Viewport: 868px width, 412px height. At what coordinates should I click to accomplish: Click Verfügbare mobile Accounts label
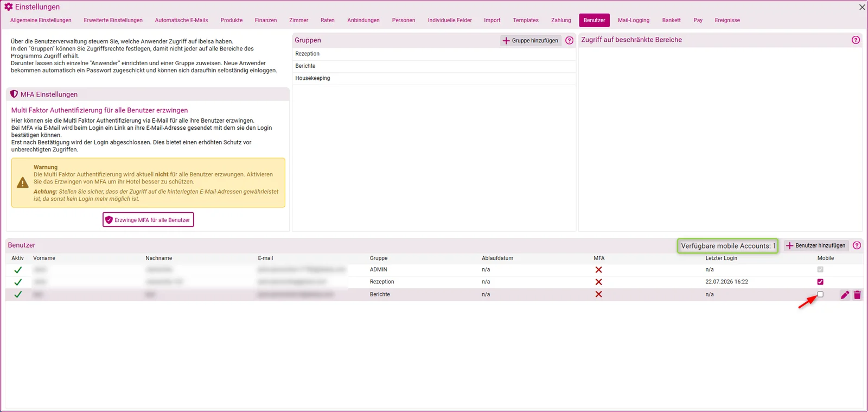tap(727, 246)
